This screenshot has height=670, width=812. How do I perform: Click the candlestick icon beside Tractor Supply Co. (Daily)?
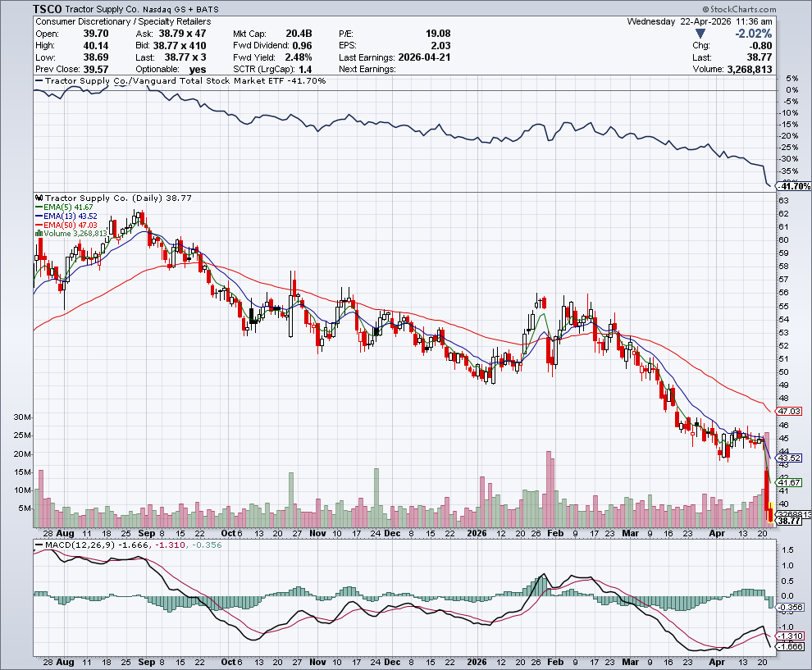click(x=39, y=198)
